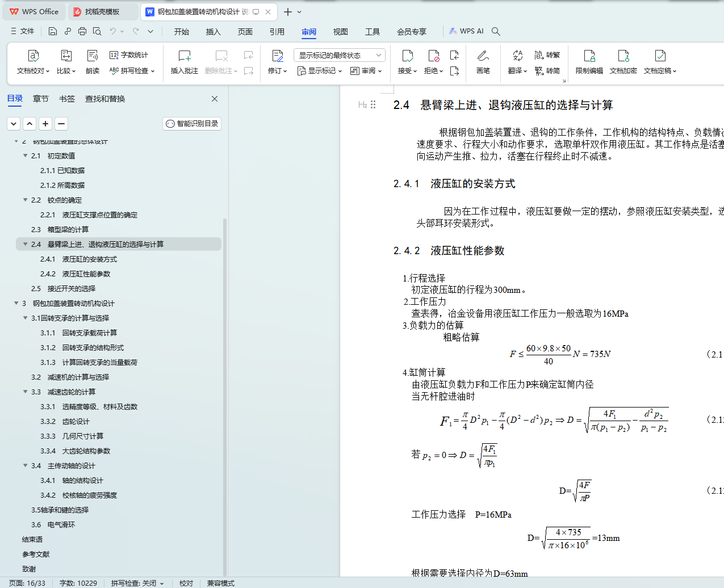Go to 2.4.2 液压缸性能参数 in outline

pos(75,274)
